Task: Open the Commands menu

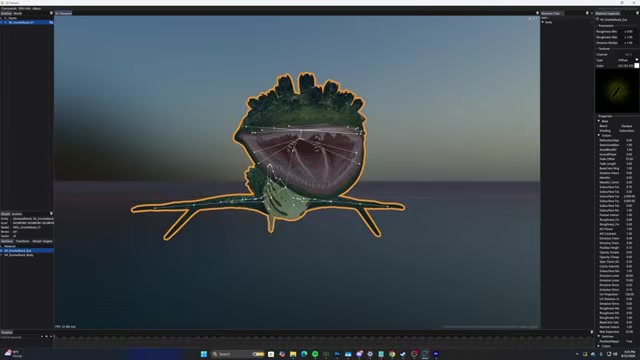Action: (x=9, y=8)
